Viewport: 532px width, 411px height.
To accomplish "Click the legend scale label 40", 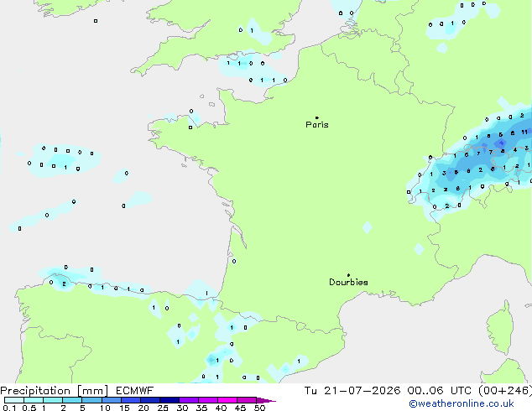I will [x=221, y=408].
